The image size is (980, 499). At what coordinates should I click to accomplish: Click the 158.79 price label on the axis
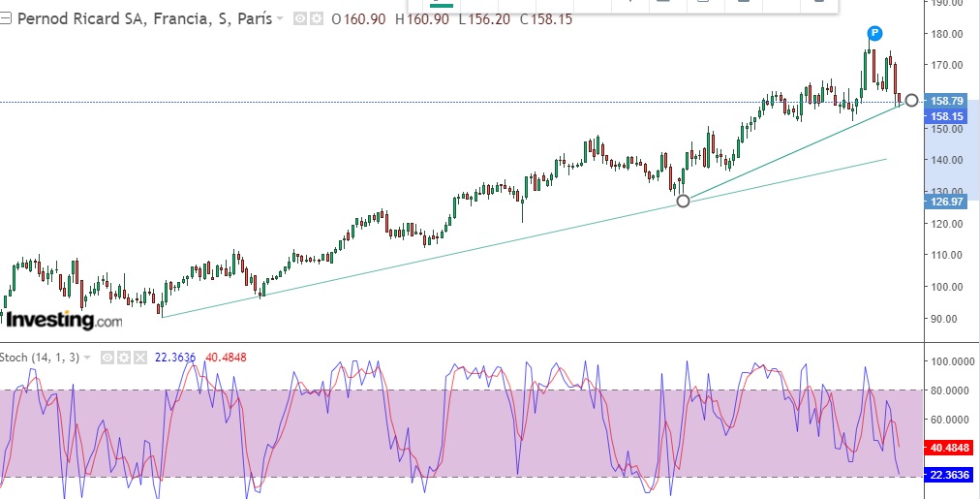tap(946, 101)
